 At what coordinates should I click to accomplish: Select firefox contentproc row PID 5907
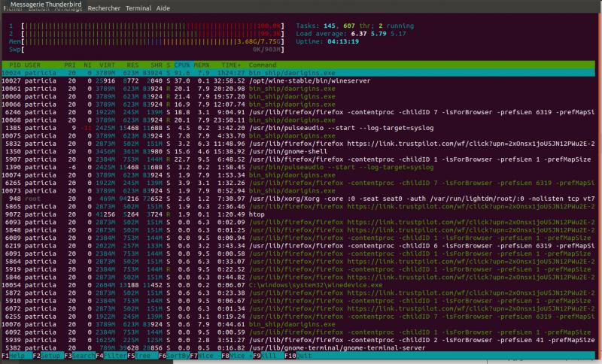pyautogui.click(x=298, y=159)
